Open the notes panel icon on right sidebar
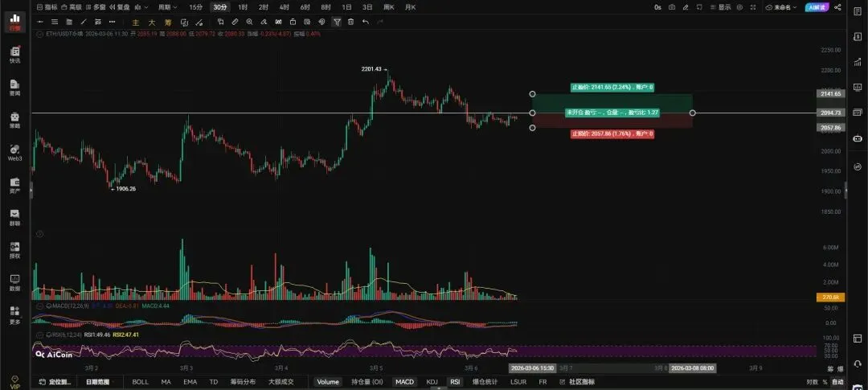Viewport: 868px width, 390px height. click(858, 11)
